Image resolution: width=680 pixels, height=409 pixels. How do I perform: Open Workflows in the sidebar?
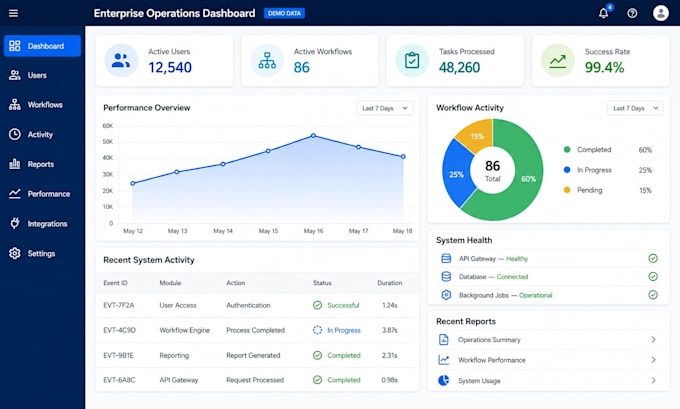(x=42, y=105)
